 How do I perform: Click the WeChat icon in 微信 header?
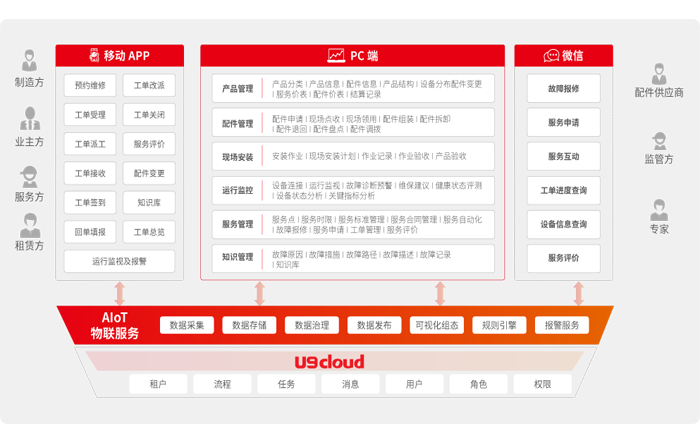click(551, 56)
